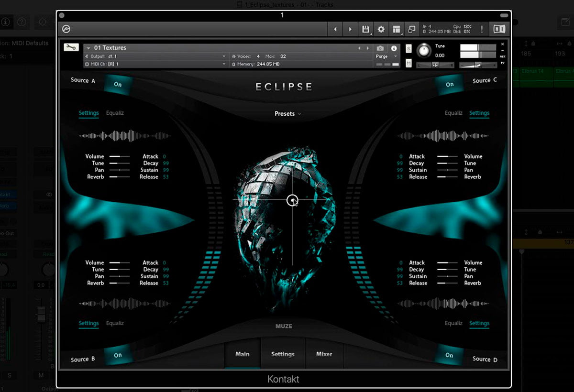Viewport: 574px width, 392px height.
Task: Click the Max voices value 32
Action: click(283, 56)
